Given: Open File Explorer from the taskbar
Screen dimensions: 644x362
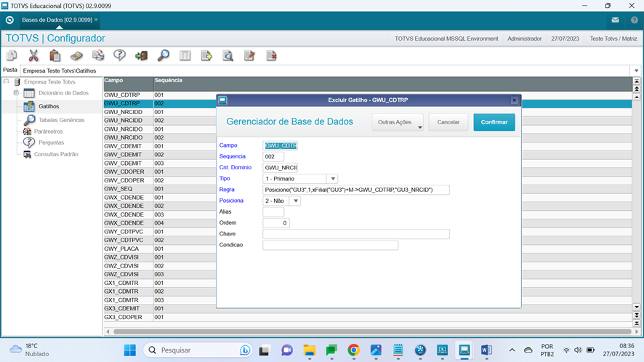Looking at the screenshot, I should coord(309,350).
